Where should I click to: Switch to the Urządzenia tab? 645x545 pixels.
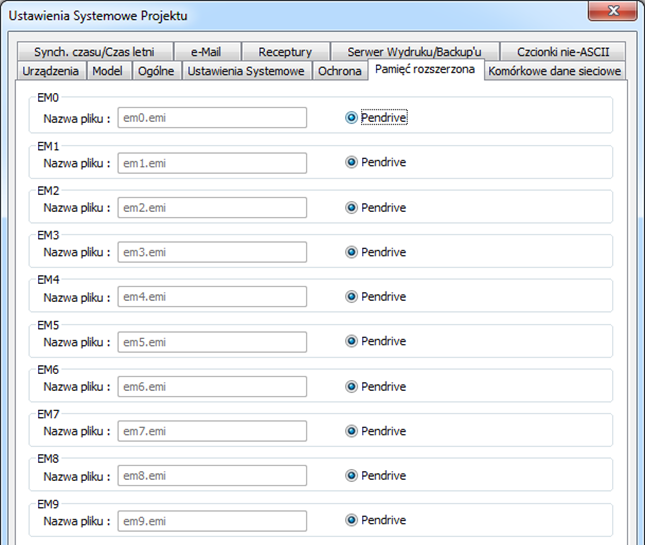tap(51, 71)
